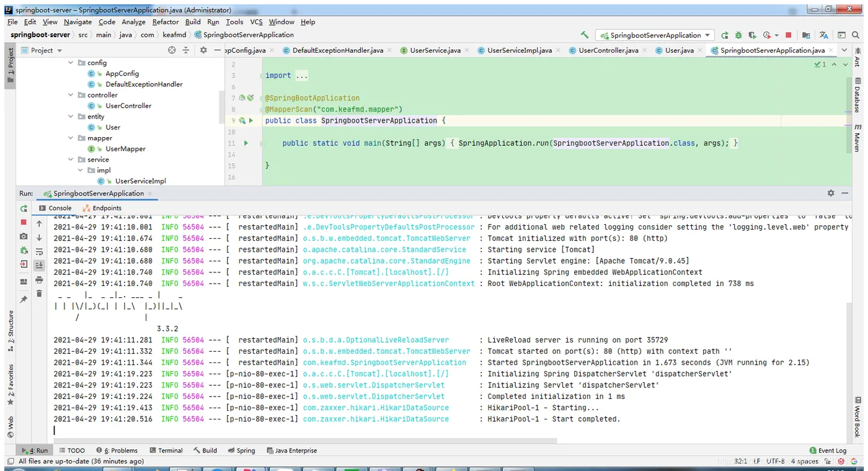Rerun SpringbootServerApplication from the main toolbar

click(725, 35)
